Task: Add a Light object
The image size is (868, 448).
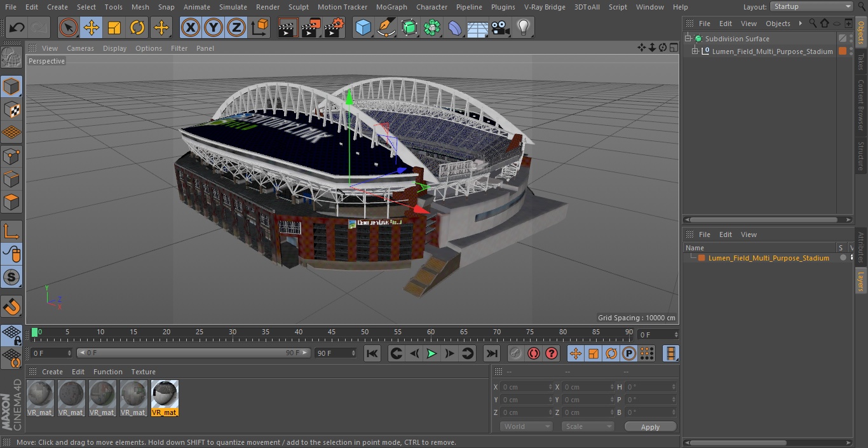Action: (524, 27)
